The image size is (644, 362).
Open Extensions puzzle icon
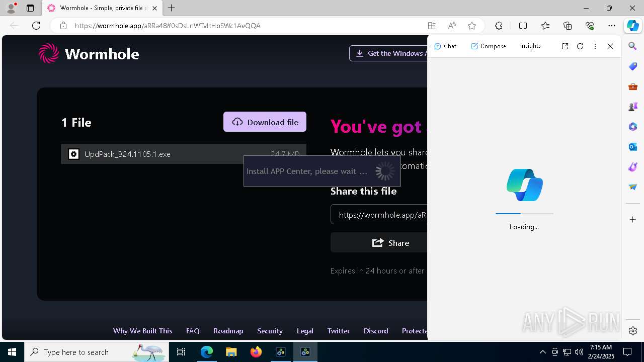pos(499,26)
